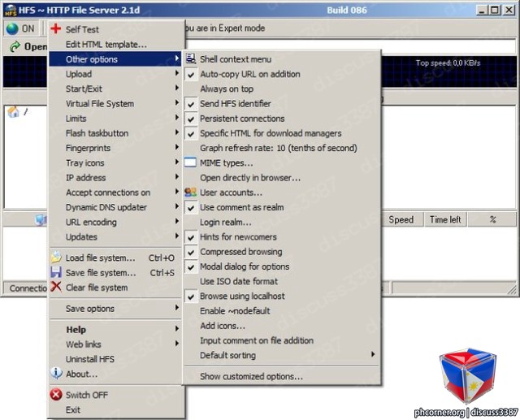
Task: Expand the URL encoding submenu
Action: [x=115, y=222]
